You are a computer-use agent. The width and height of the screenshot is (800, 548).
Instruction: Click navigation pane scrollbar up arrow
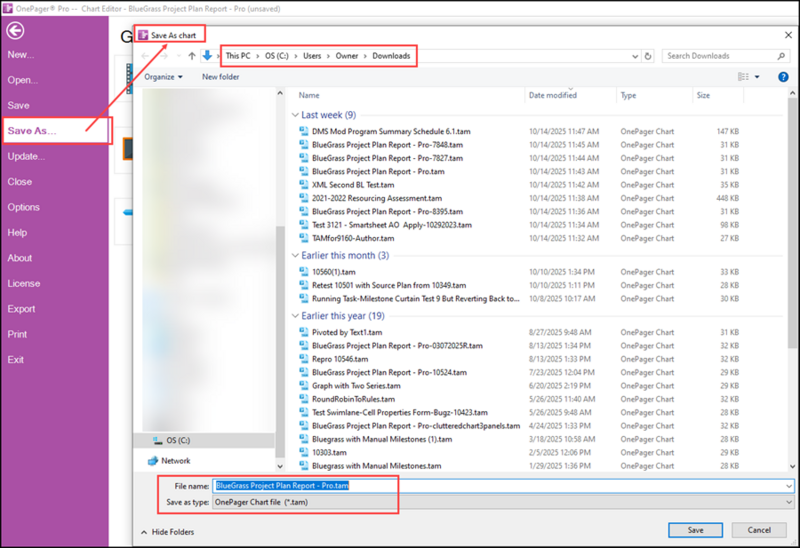280,93
